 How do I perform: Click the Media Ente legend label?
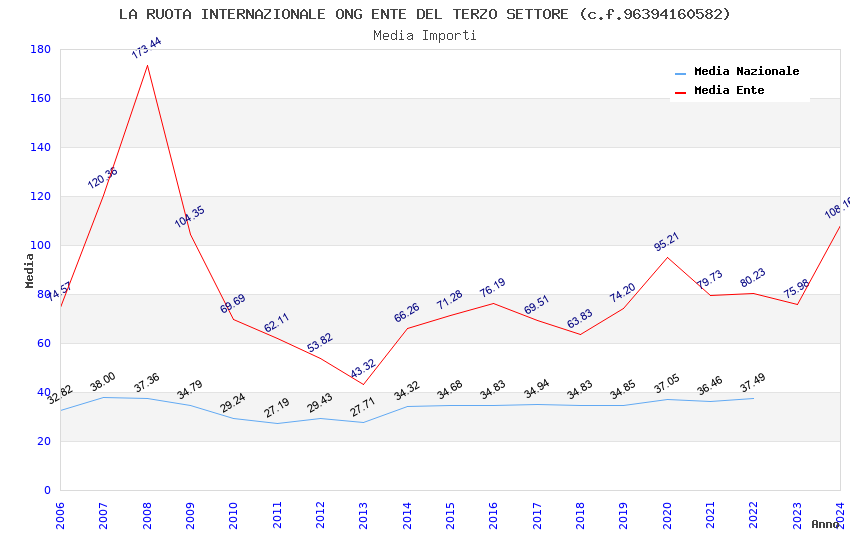(x=729, y=90)
